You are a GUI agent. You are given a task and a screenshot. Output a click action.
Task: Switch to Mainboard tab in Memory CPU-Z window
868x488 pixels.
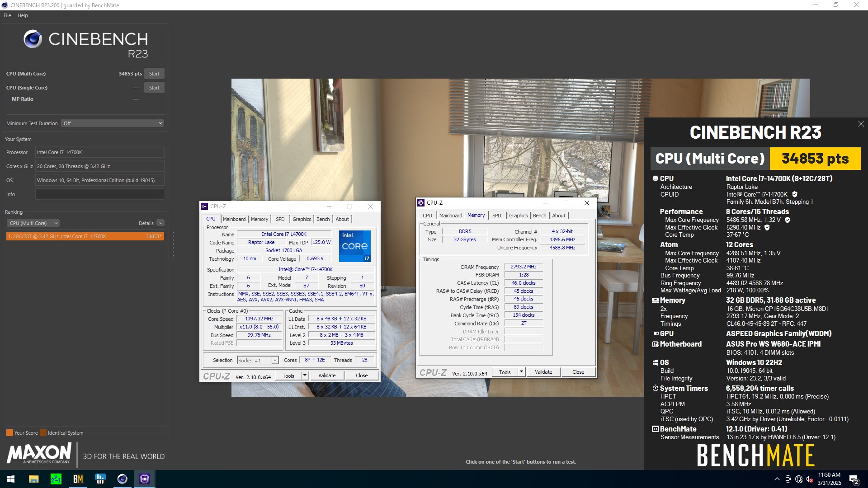[x=451, y=216]
